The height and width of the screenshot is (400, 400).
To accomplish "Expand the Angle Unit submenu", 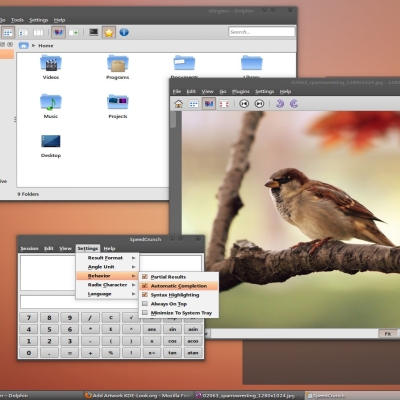I will (107, 267).
